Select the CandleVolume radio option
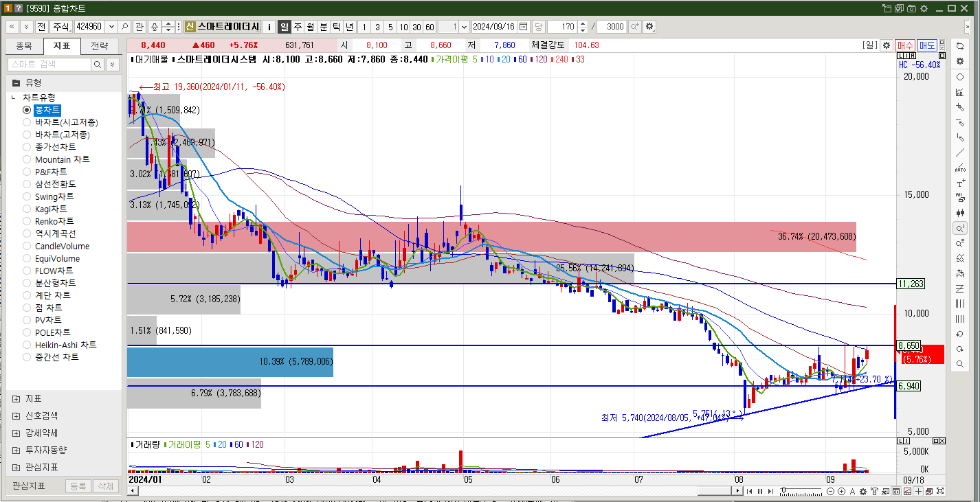Image resolution: width=980 pixels, height=502 pixels. pyautogui.click(x=27, y=246)
